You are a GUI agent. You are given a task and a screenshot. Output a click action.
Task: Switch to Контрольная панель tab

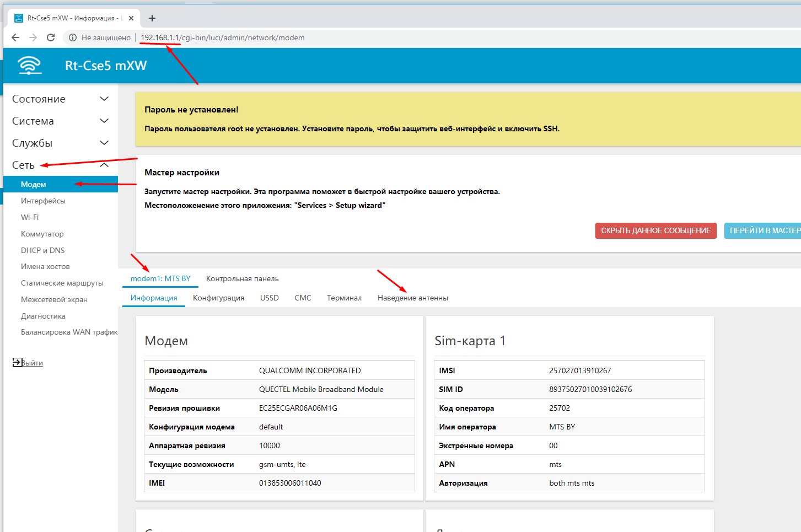(242, 279)
